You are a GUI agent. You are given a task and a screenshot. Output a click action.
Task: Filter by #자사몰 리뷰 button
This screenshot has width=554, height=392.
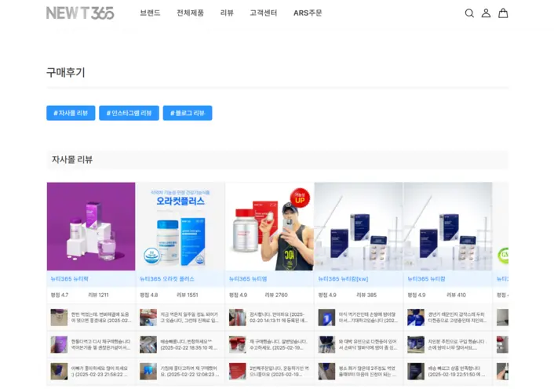pyautogui.click(x=71, y=113)
